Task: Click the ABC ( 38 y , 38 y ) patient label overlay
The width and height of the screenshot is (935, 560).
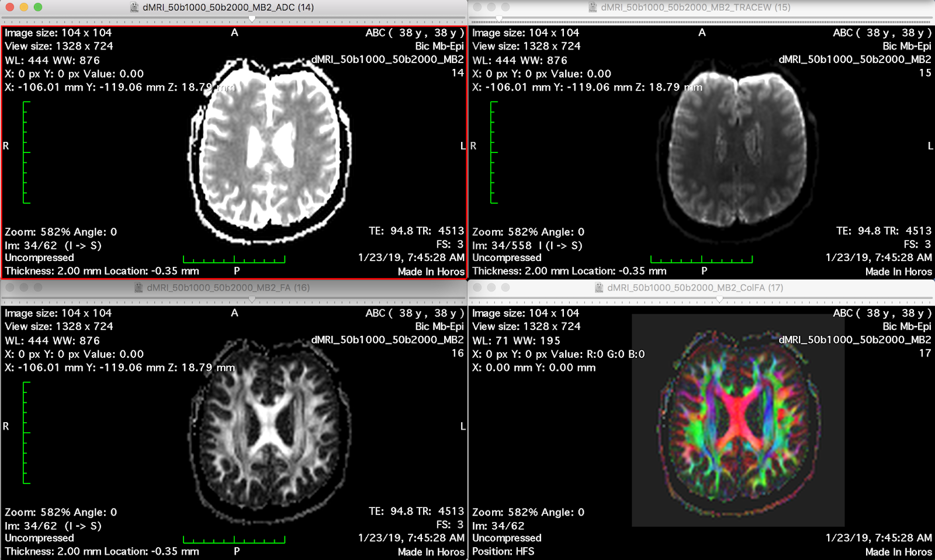Action: pyautogui.click(x=416, y=33)
